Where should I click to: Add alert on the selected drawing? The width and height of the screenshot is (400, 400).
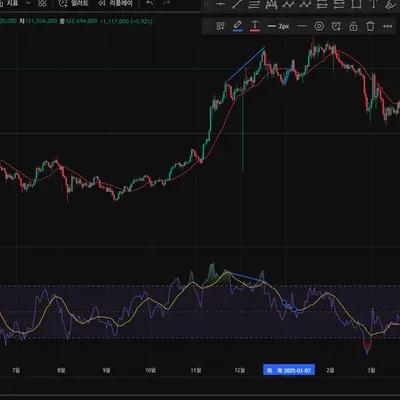pyautogui.click(x=336, y=26)
